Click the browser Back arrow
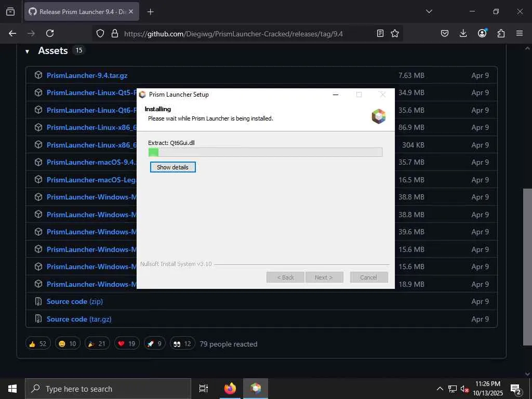Image resolution: width=532 pixels, height=399 pixels. point(12,33)
